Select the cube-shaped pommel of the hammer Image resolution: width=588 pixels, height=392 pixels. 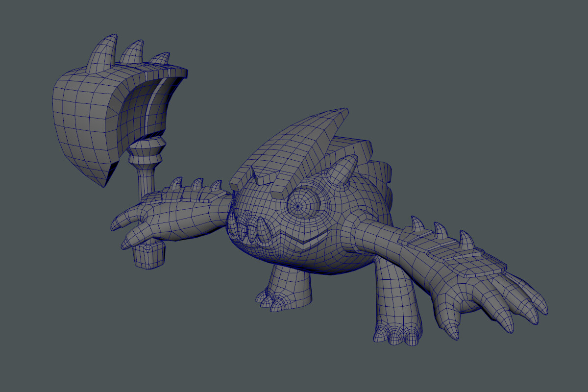pos(148,255)
